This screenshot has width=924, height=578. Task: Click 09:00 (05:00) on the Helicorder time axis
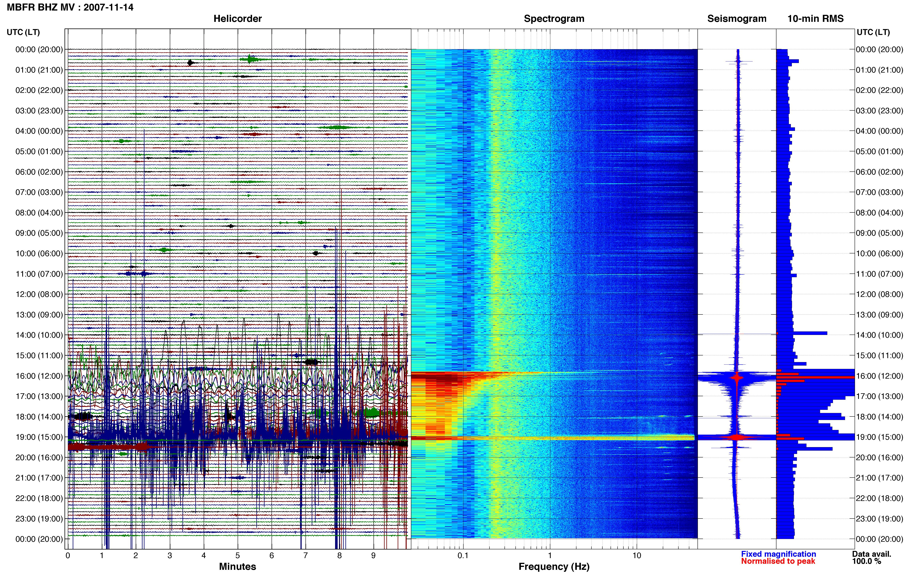(39, 233)
